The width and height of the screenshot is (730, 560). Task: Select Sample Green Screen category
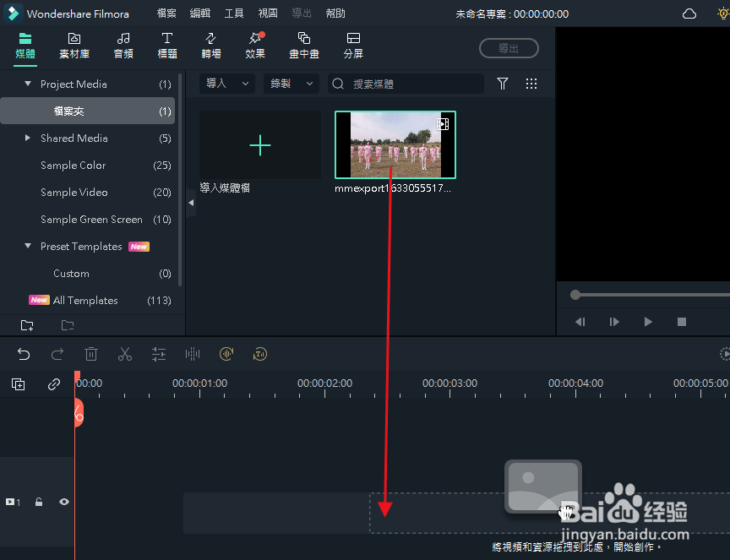click(x=88, y=220)
